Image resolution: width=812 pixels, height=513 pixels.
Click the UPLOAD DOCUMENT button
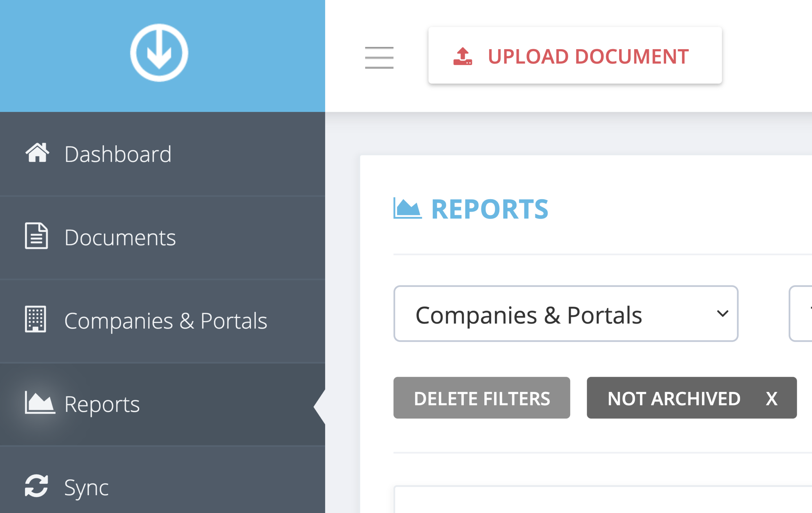coord(575,55)
